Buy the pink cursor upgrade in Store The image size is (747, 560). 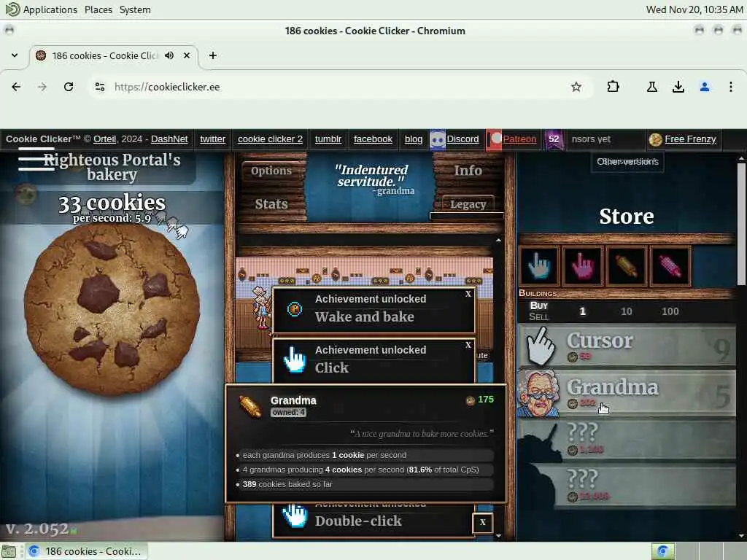point(583,265)
